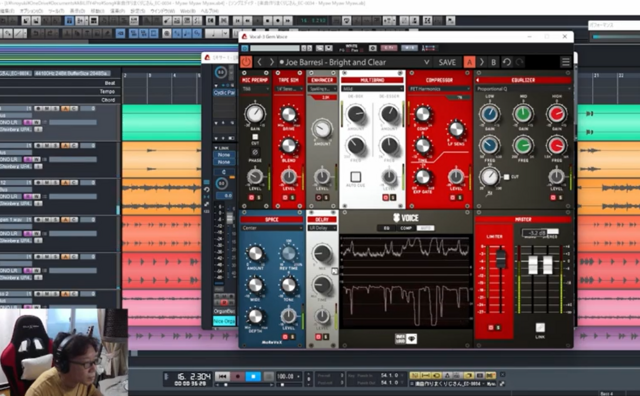Expand the Equalizer Proportional Q dropdown
640x396 pixels.
pos(522,89)
